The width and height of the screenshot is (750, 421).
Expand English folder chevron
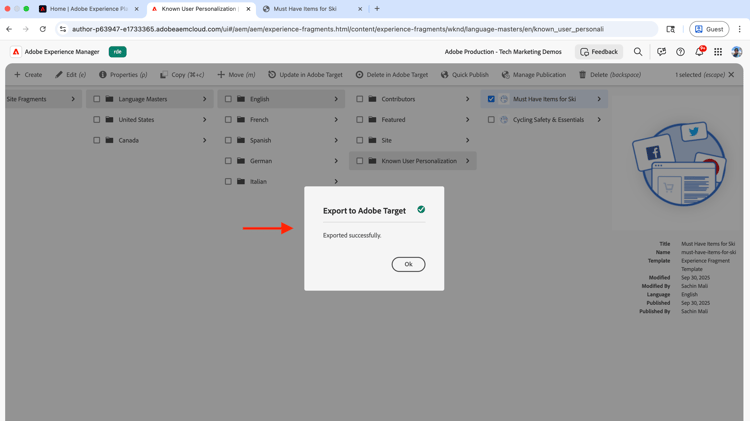[x=336, y=99]
